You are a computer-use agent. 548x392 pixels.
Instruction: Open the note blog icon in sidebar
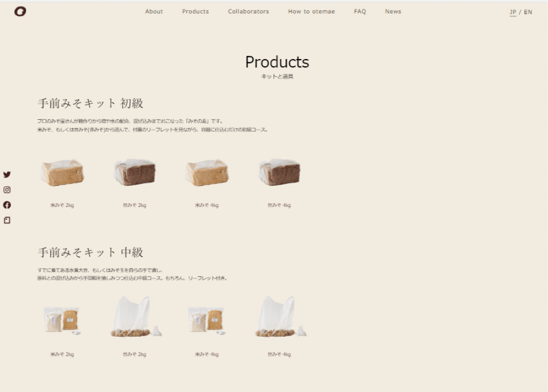click(x=7, y=220)
